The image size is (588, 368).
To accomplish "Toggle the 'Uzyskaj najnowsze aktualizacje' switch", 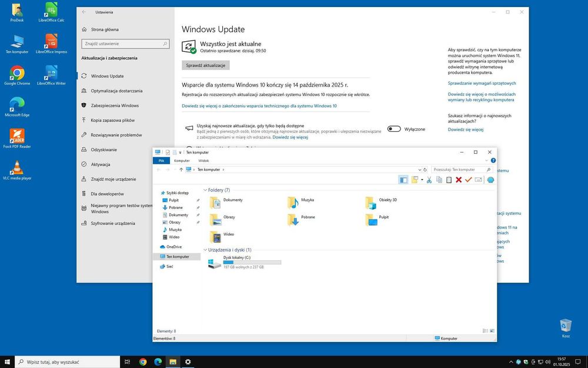I will pos(394,129).
